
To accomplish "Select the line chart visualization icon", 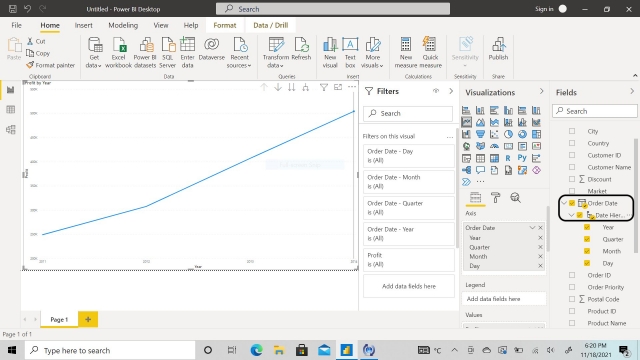I will tap(466, 122).
